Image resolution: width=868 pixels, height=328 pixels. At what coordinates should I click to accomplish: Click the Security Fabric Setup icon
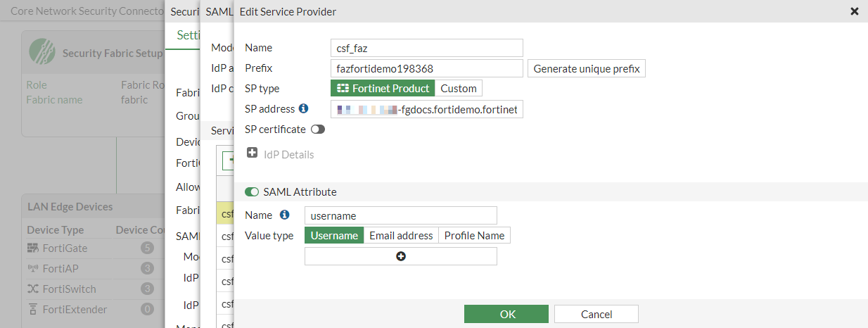[x=42, y=52]
